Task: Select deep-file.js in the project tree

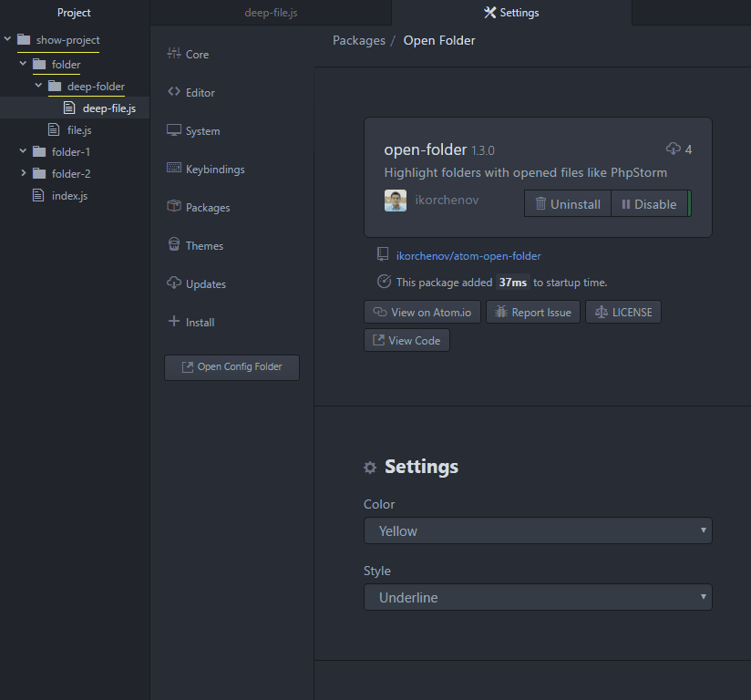Action: [x=75, y=108]
